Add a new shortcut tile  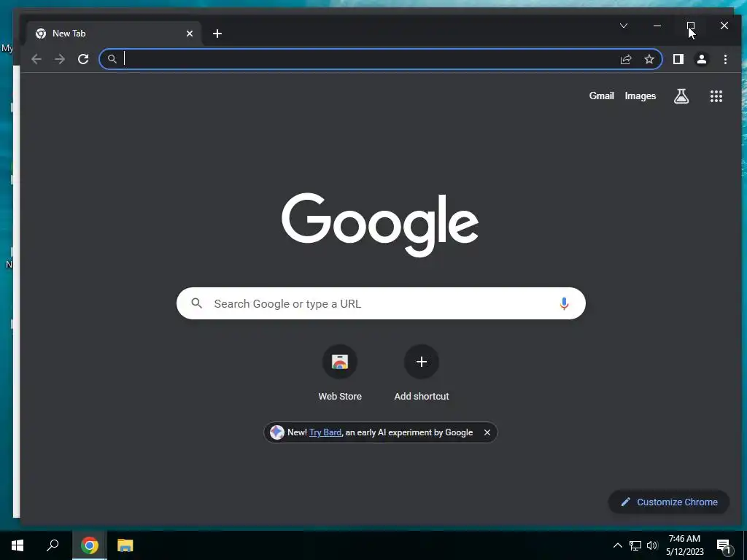[x=422, y=374]
